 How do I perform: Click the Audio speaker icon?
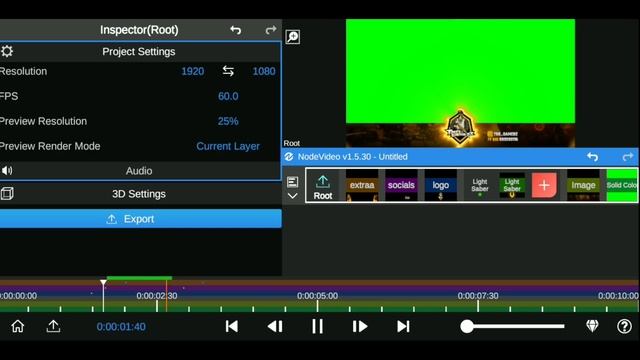(7, 171)
